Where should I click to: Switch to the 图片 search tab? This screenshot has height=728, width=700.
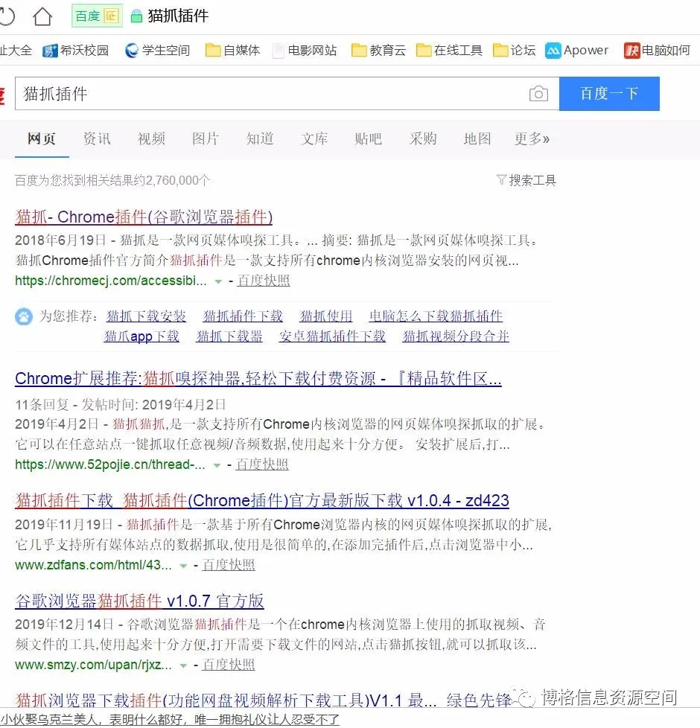pos(206,139)
